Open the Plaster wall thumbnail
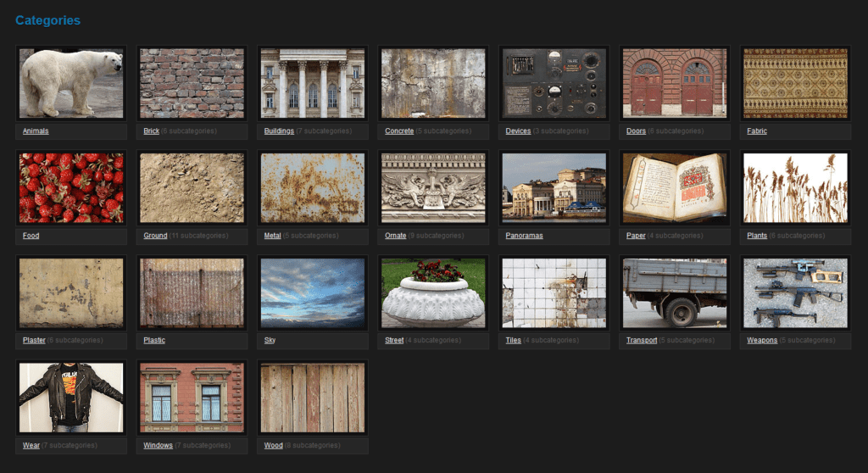This screenshot has height=473, width=868. click(x=71, y=293)
